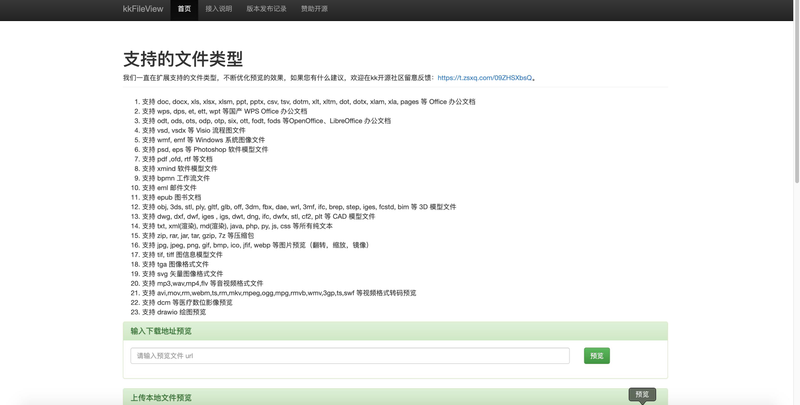Click the svg 矢量图像格式文件 list item
The width and height of the screenshot is (800, 405).
[182, 274]
